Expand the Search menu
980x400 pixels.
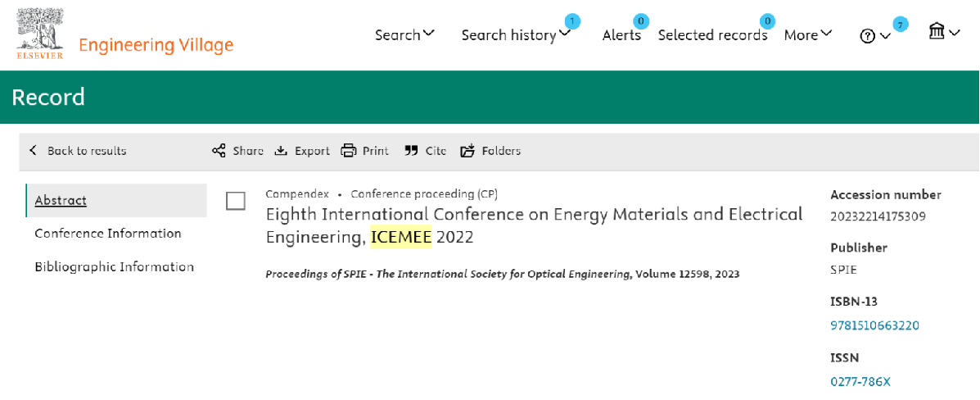pyautogui.click(x=404, y=34)
